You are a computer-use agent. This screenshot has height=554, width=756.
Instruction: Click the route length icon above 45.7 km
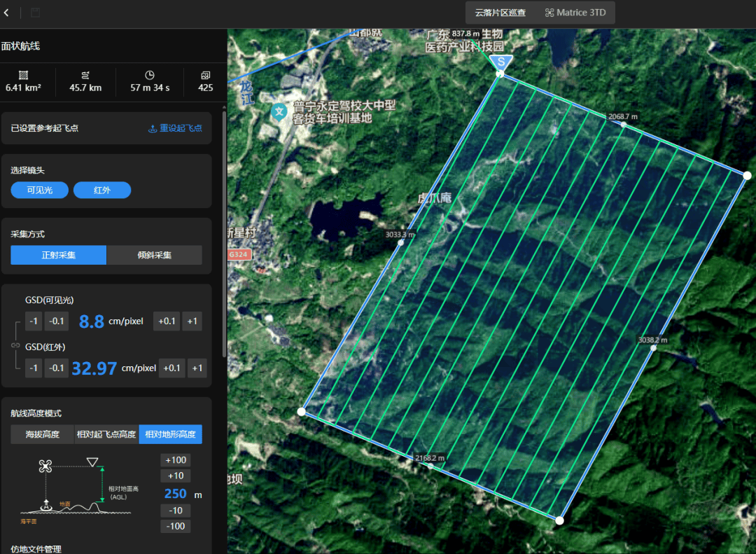(85, 75)
